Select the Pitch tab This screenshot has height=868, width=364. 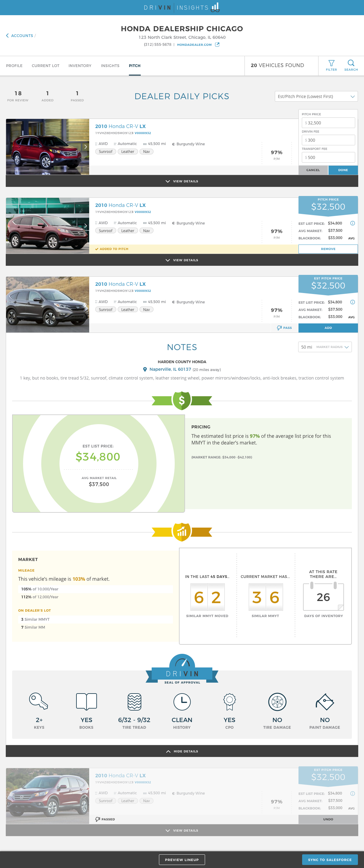[134, 66]
